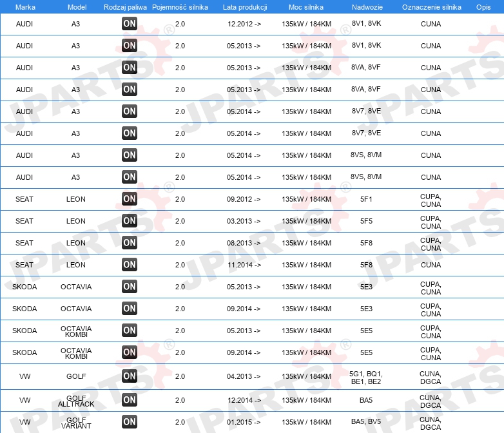Select the SEAT brand cell in the Leon 5F5 row
This screenshot has height=433, width=504.
24,221
